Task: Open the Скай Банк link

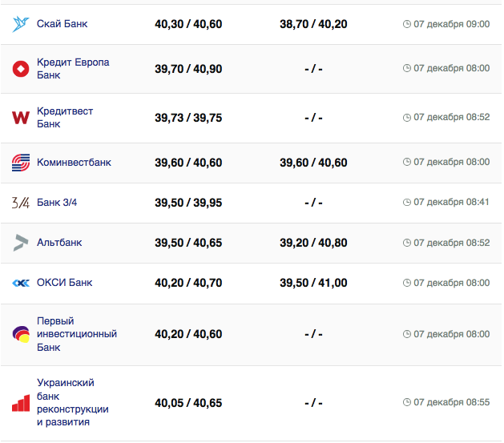Action: tap(62, 24)
